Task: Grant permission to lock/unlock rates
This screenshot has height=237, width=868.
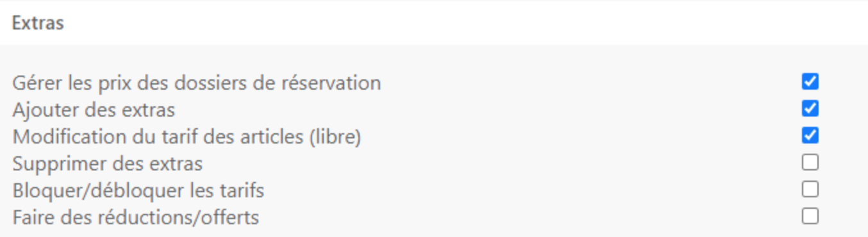Action: click(x=810, y=189)
